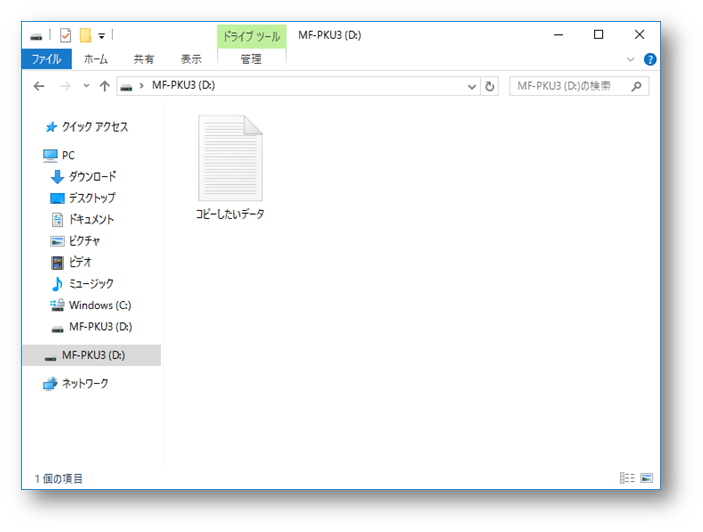The image size is (703, 532).
Task: Click the Documents page icon
Action: tap(57, 220)
